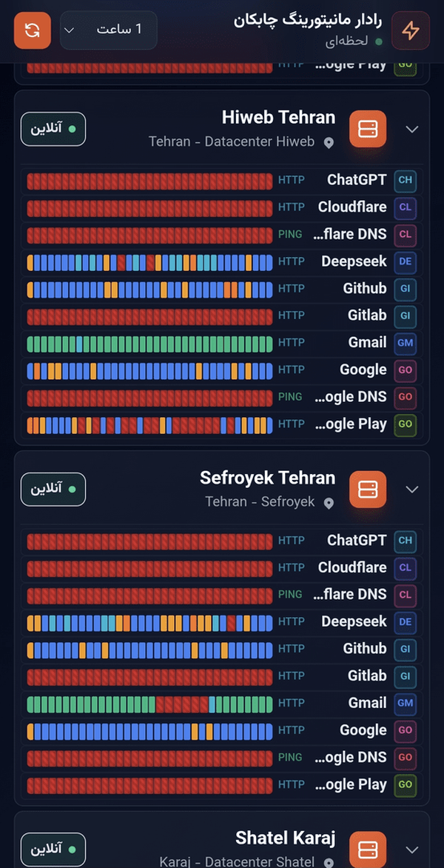Click the DE Deepseek badge under Hiweb

tap(406, 262)
